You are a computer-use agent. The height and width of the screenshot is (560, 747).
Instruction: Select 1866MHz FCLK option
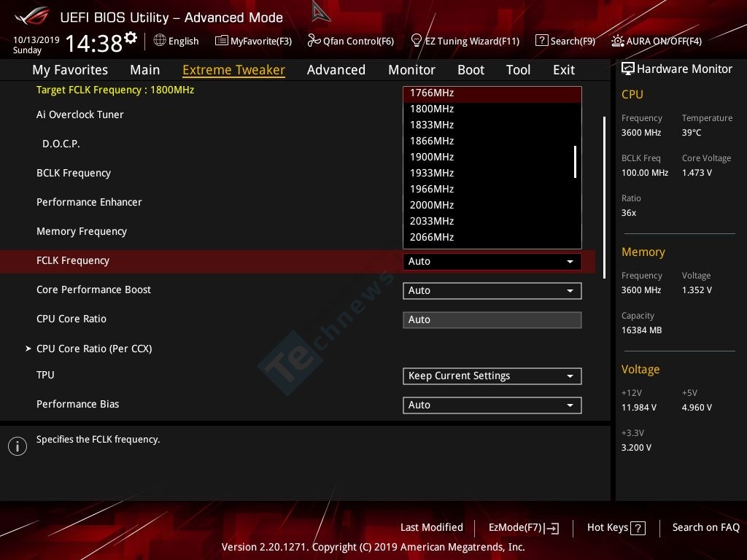pyautogui.click(x=492, y=141)
